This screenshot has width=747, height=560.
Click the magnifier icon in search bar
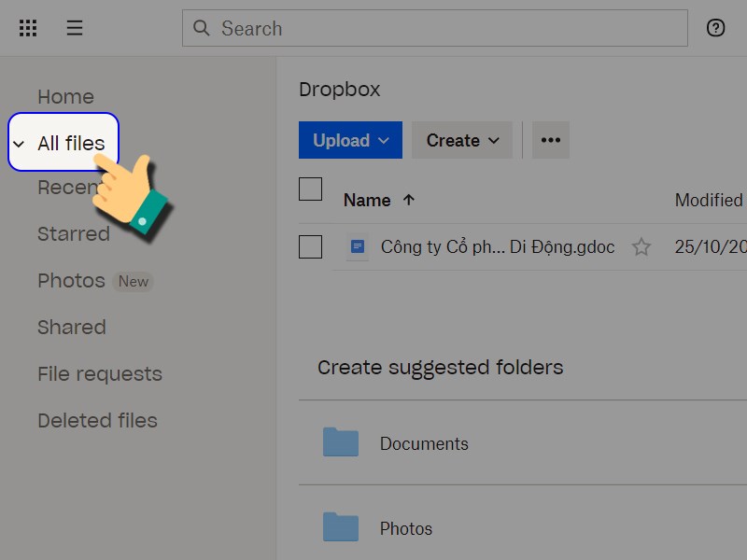[x=202, y=28]
